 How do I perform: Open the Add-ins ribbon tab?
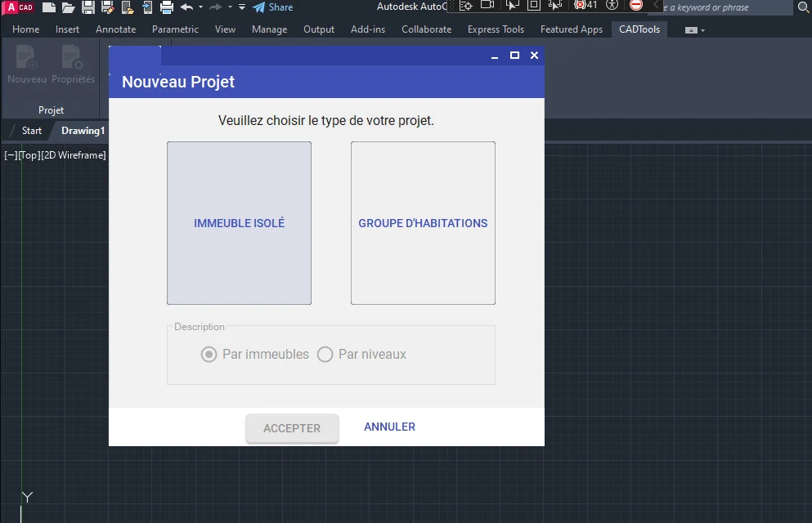[x=368, y=29]
